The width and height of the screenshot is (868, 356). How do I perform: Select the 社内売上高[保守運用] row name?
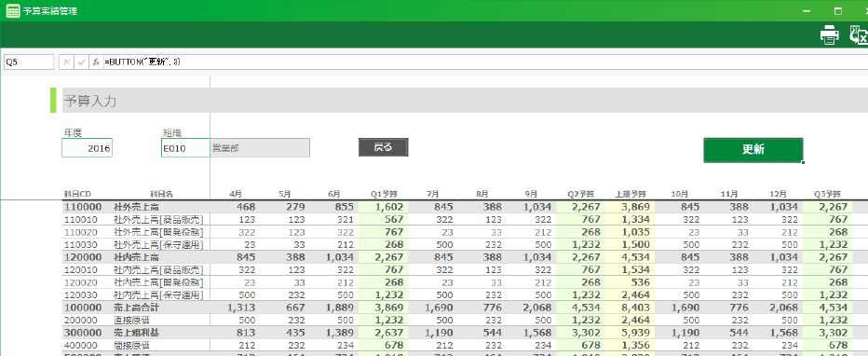[158, 294]
